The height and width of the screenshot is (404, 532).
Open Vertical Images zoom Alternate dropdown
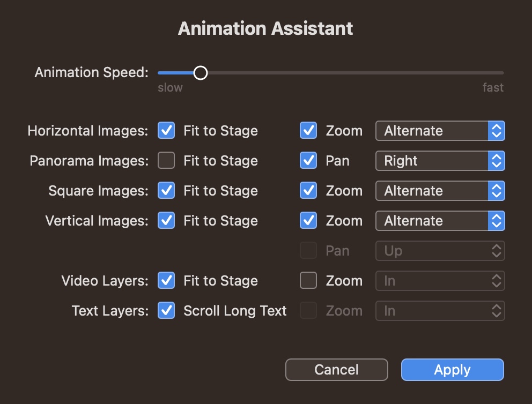(x=440, y=221)
